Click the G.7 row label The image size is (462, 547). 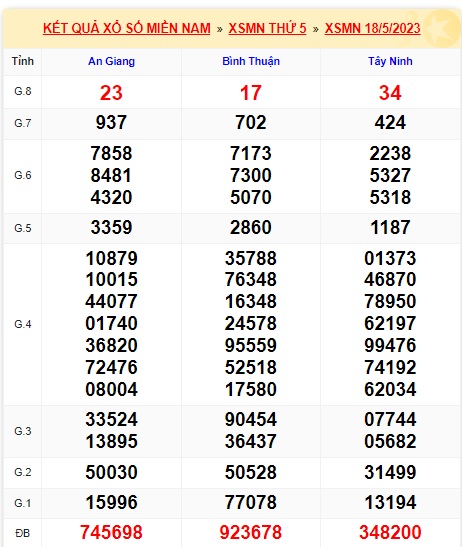click(x=23, y=123)
